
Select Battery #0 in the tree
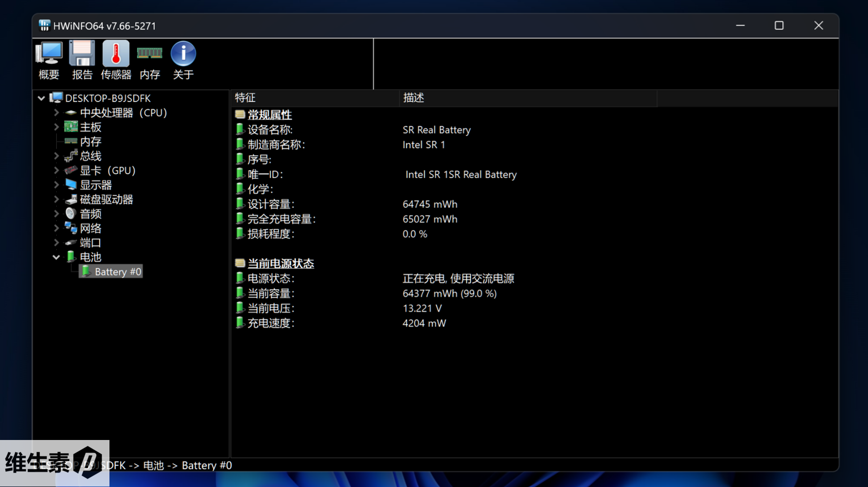pyautogui.click(x=117, y=272)
